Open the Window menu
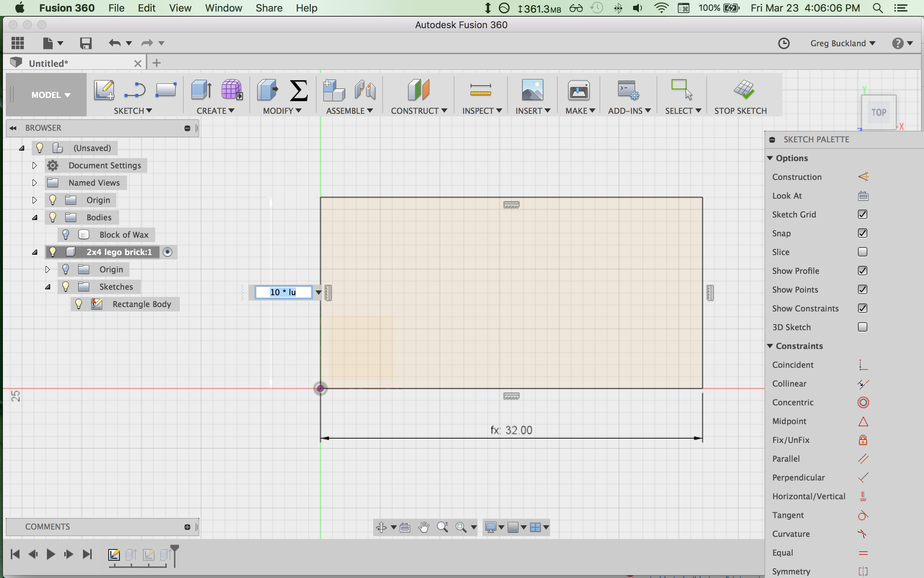The image size is (924, 578). click(x=223, y=8)
